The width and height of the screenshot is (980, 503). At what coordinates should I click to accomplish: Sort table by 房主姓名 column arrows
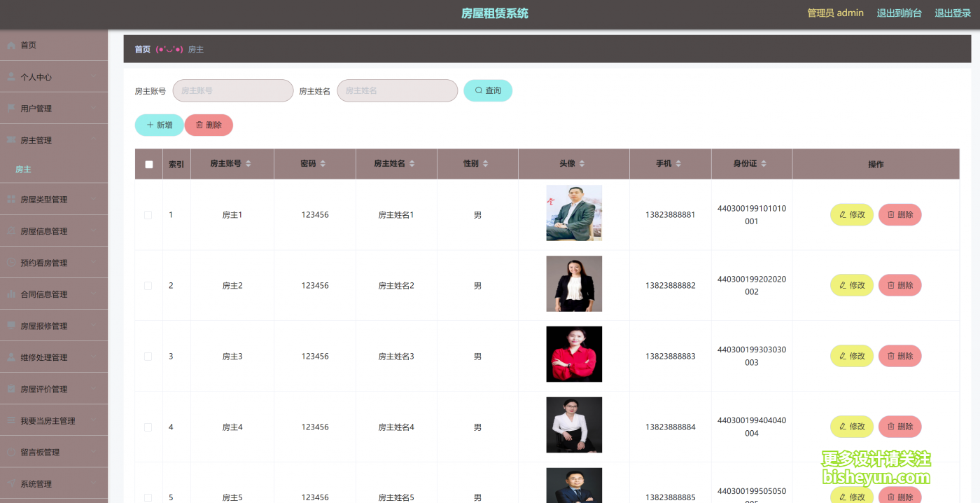click(x=412, y=164)
